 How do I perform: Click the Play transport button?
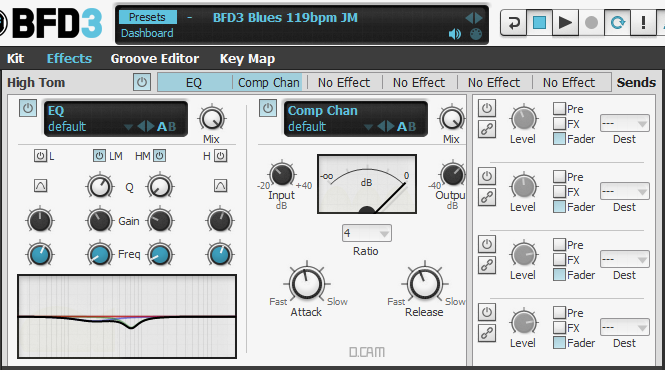[x=565, y=22]
